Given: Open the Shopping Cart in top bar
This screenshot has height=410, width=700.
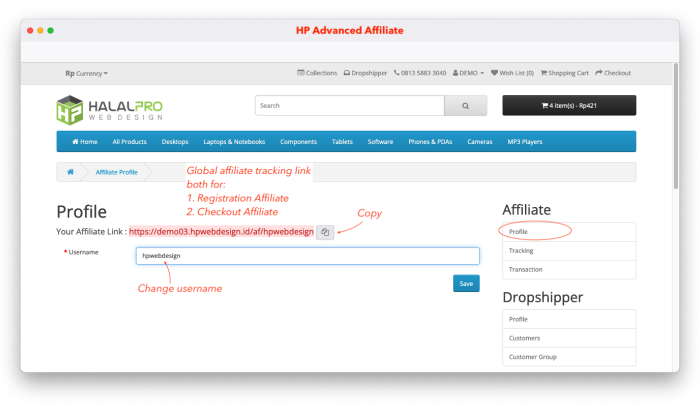Looking at the screenshot, I should pyautogui.click(x=564, y=73).
